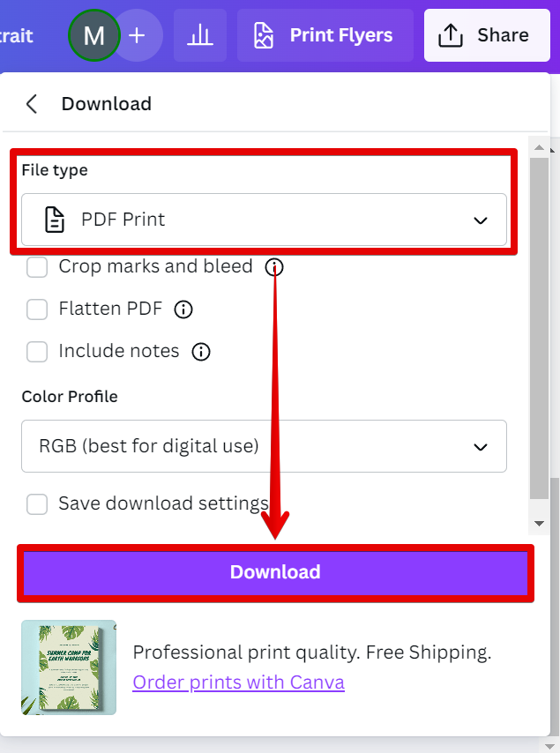Image resolution: width=560 pixels, height=753 pixels.
Task: Expand the Color Profile RGB dropdown
Action: [264, 446]
